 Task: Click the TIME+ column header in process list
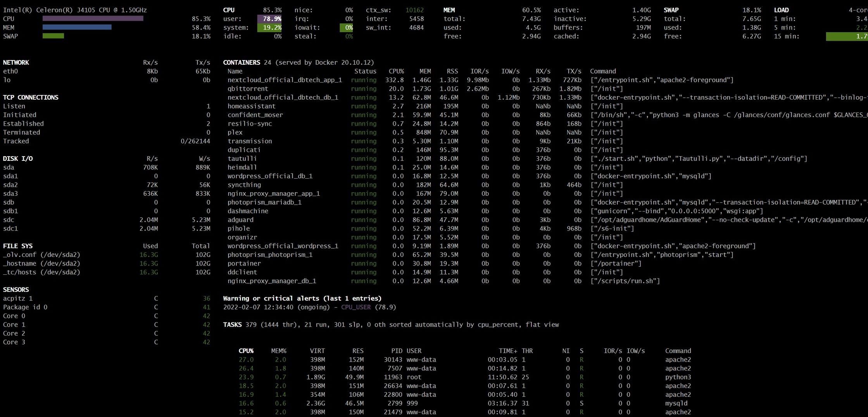pyautogui.click(x=508, y=351)
